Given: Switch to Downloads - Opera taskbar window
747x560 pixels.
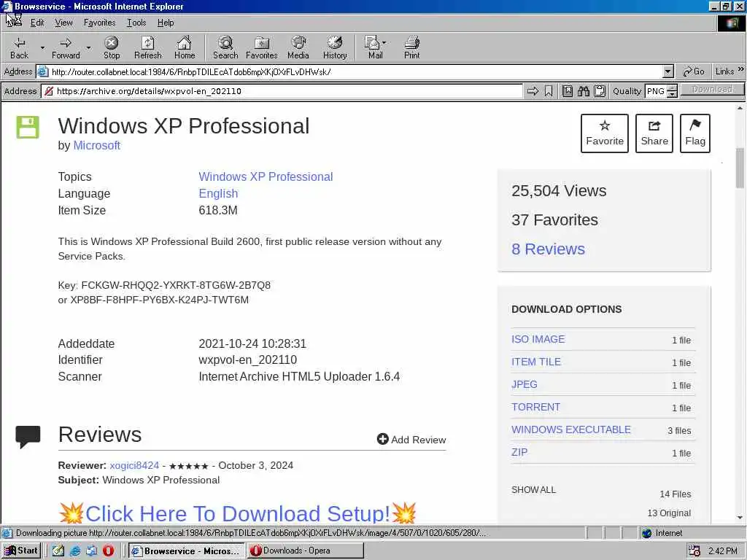Looking at the screenshot, I should click(x=306, y=551).
